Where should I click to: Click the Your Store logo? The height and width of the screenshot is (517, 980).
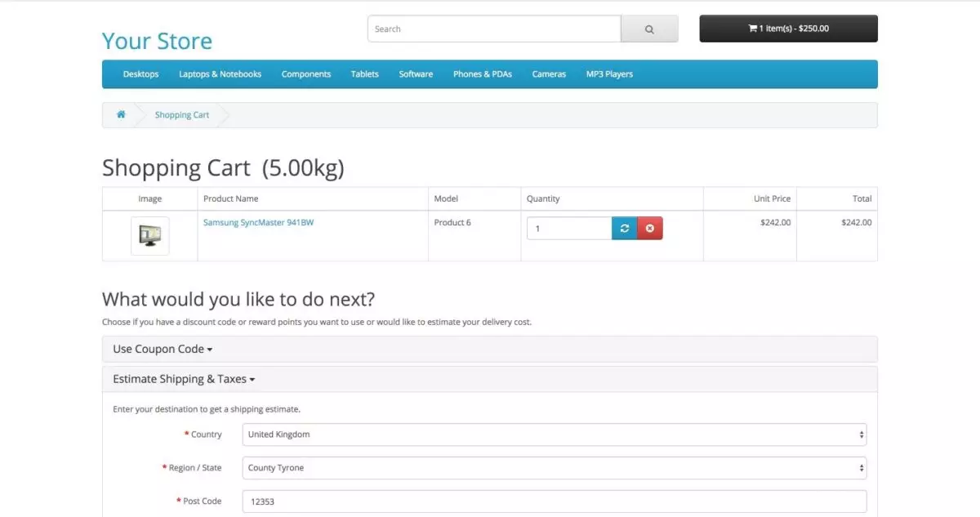pos(157,41)
